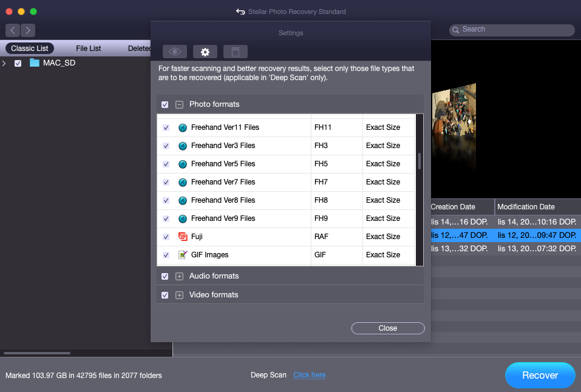The height and width of the screenshot is (392, 581).
Task: Click the Deep Scan 'Click here' link
Action: 309,375
